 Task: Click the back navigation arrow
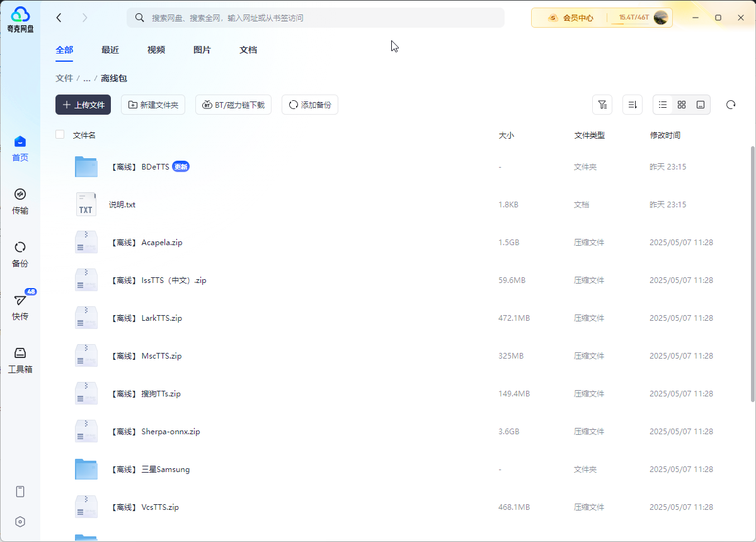click(59, 18)
